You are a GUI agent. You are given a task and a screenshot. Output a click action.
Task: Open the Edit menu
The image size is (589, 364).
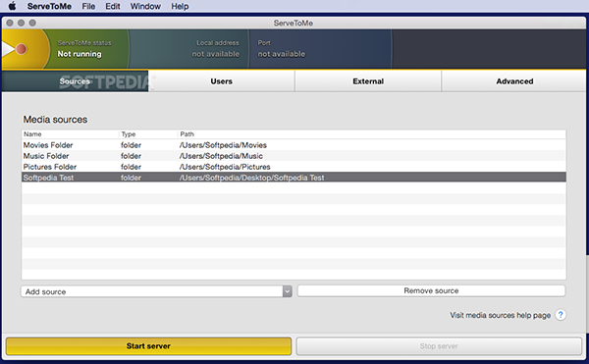click(x=113, y=7)
